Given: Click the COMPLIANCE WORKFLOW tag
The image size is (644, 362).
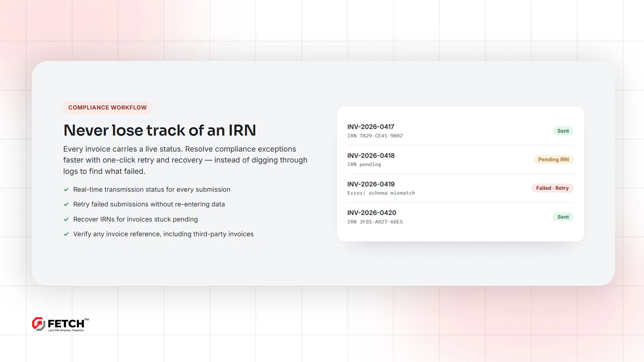Looking at the screenshot, I should 108,108.
